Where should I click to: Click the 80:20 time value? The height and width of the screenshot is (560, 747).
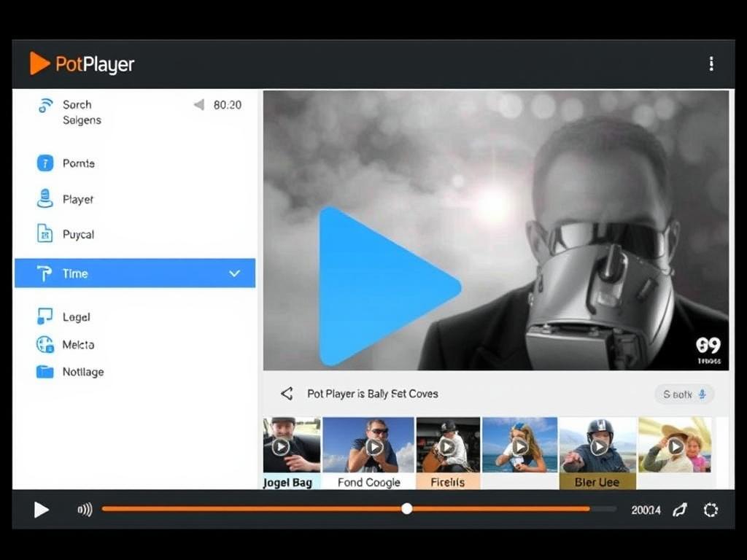pyautogui.click(x=228, y=105)
